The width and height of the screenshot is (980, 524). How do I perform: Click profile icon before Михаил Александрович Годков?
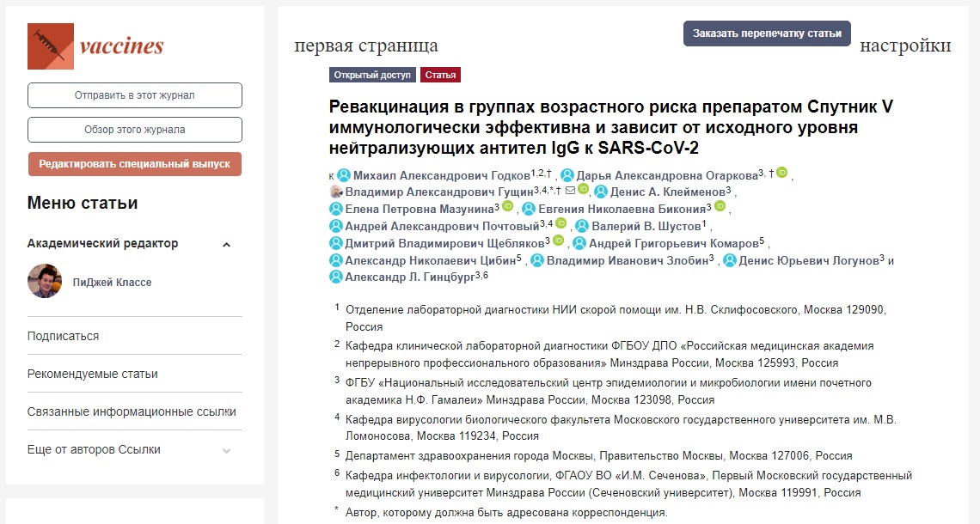tap(344, 175)
